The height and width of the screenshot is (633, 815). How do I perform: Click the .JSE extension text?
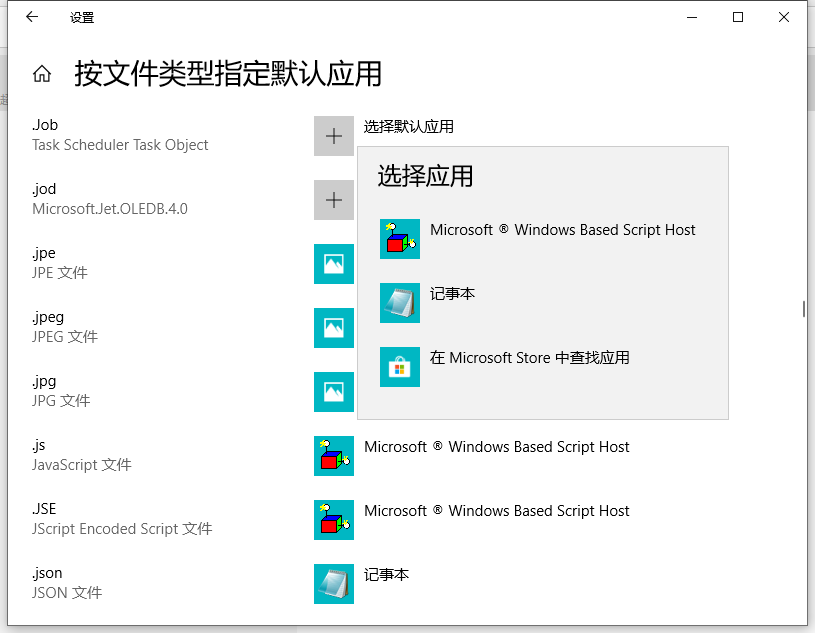[x=44, y=509]
